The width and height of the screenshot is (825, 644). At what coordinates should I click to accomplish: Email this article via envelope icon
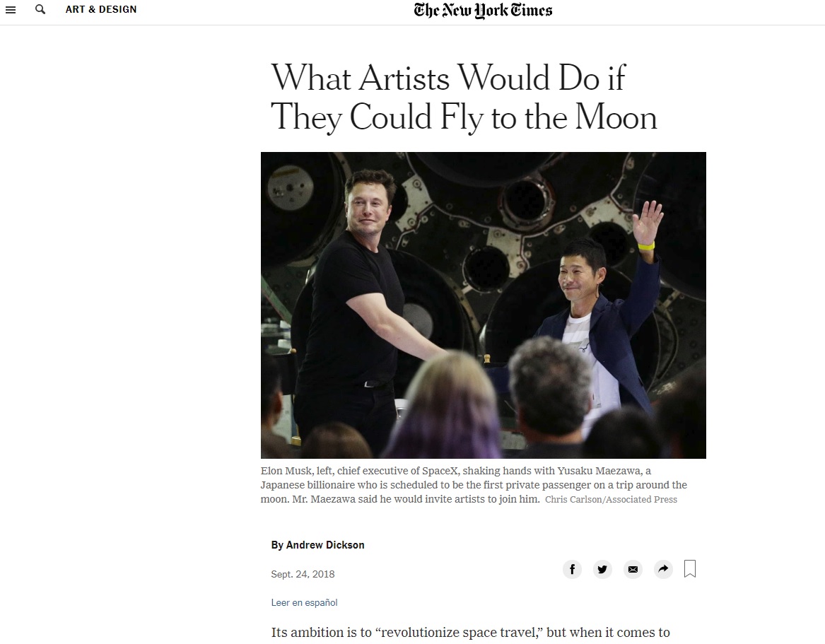pos(633,569)
